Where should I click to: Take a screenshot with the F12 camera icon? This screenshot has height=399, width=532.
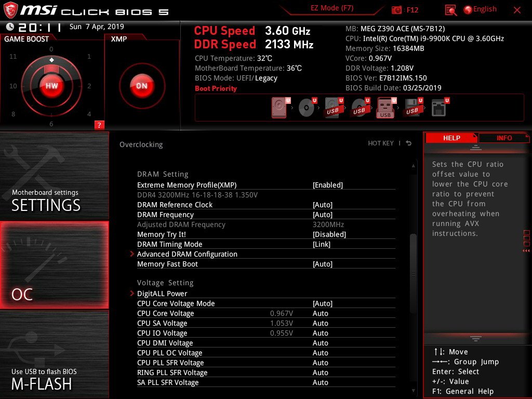click(396, 10)
